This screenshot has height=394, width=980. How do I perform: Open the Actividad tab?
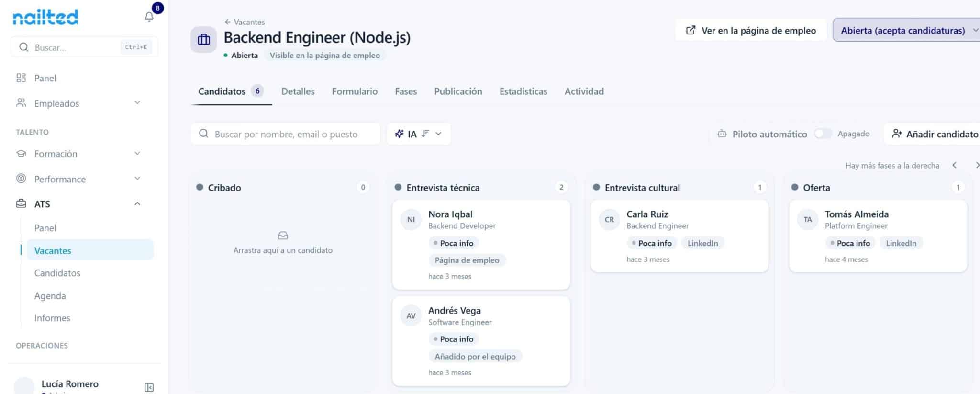[x=584, y=91]
